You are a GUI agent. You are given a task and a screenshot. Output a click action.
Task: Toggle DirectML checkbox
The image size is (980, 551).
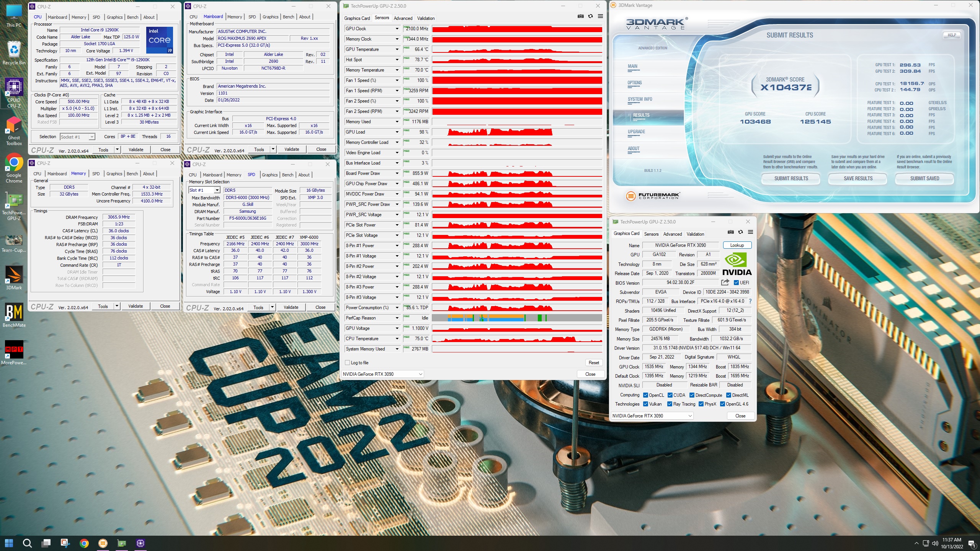point(729,395)
